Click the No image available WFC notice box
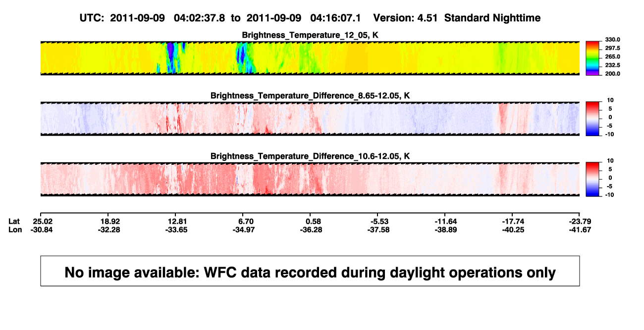Screen dimensions: 644x330 [x=310, y=271]
